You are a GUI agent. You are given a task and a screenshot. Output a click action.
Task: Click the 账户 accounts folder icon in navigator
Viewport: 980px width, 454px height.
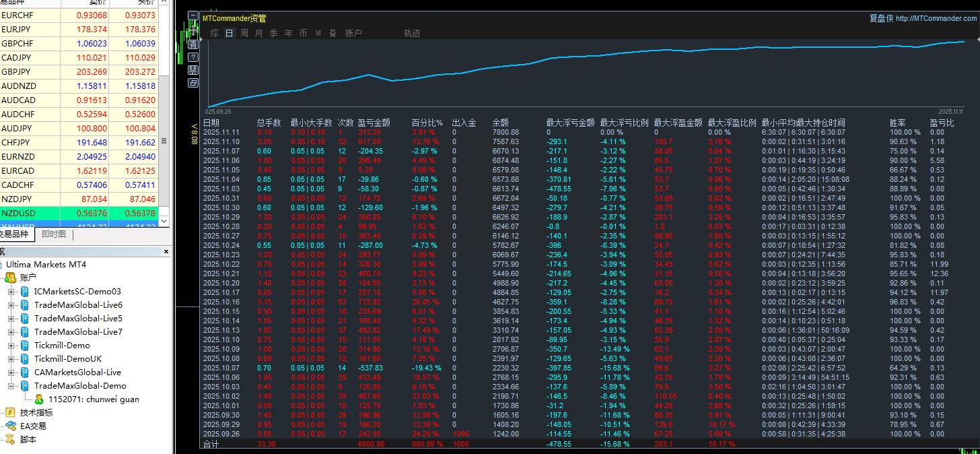point(11,278)
